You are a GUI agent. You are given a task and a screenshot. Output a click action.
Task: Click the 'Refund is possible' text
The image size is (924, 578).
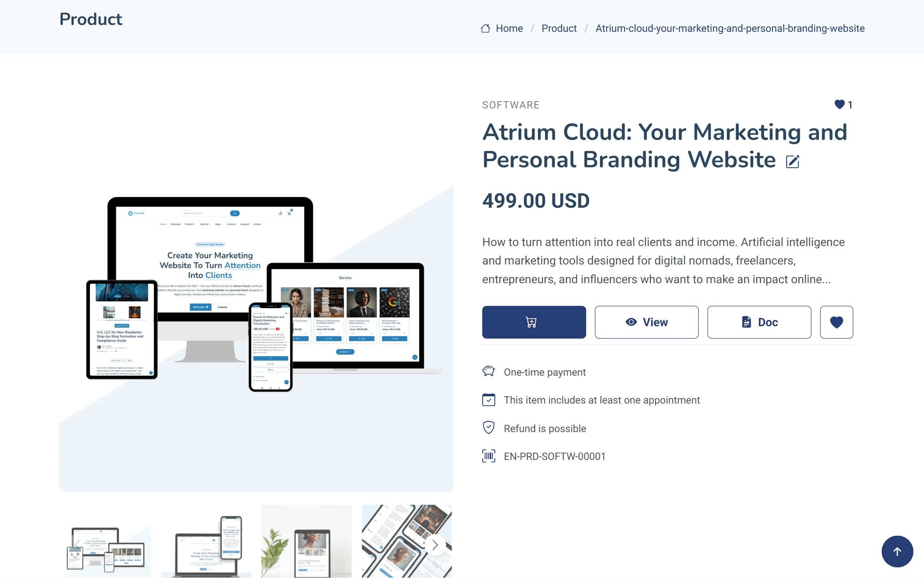[545, 428]
